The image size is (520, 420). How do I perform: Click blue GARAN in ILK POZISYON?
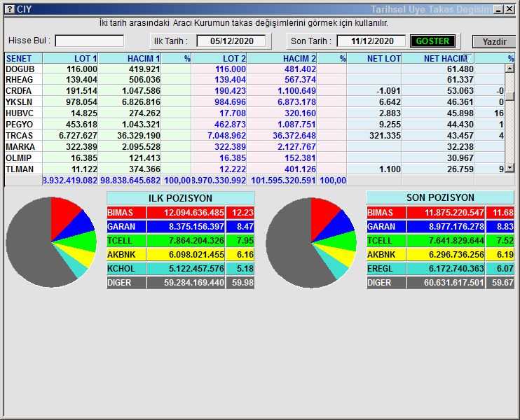pyautogui.click(x=126, y=227)
